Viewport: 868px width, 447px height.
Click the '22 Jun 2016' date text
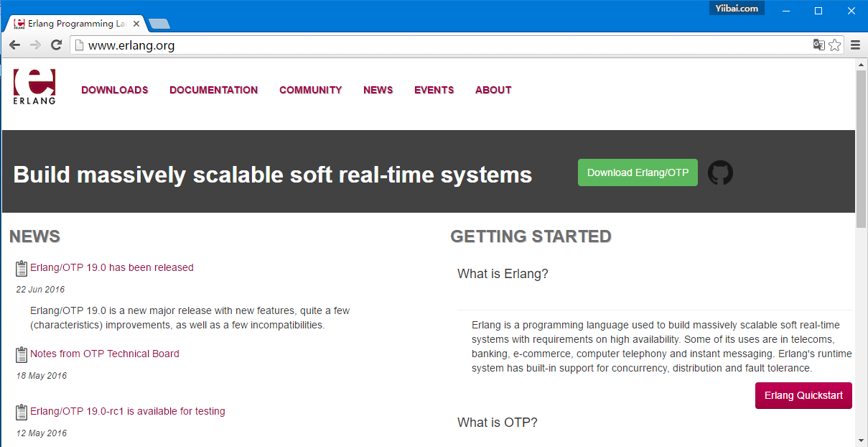point(40,290)
